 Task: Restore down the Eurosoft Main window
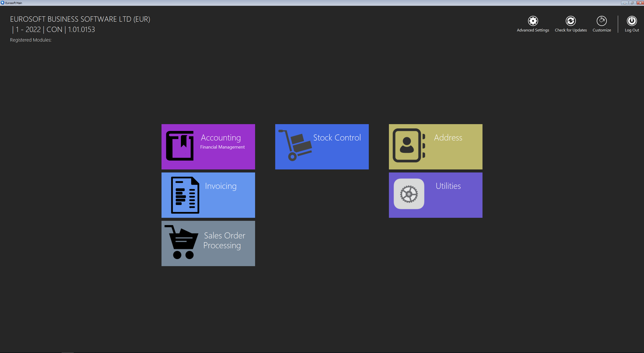632,3
